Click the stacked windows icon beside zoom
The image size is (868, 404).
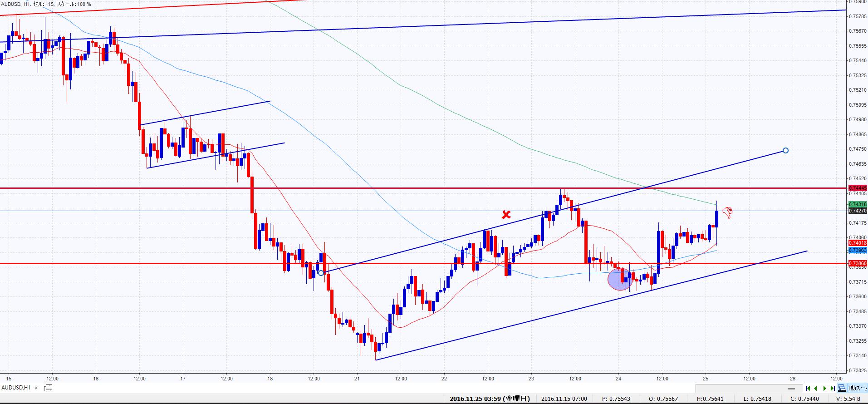[842, 388]
